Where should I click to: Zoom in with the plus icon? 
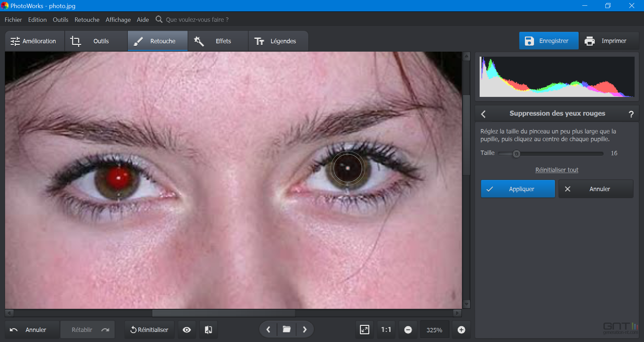(x=461, y=330)
